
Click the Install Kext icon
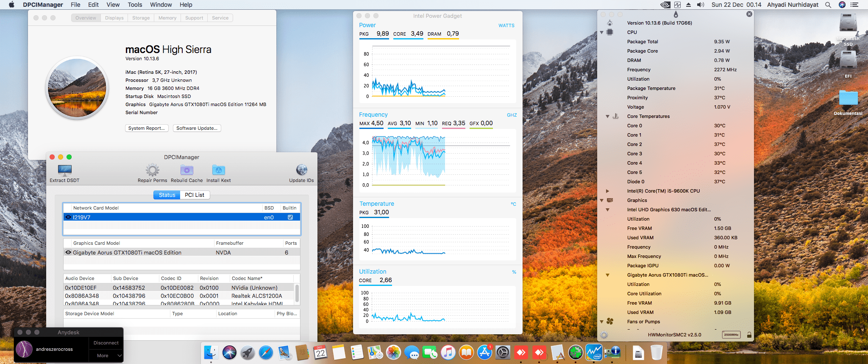219,170
